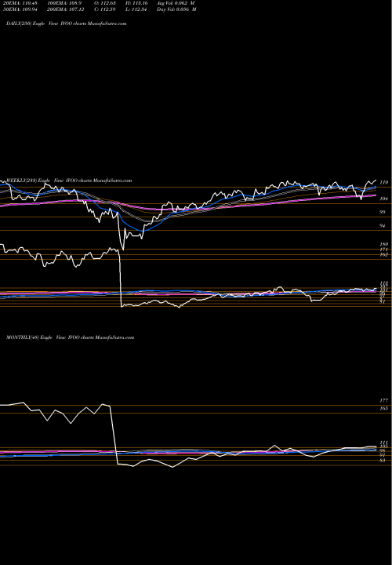Click the DAILY(250) Eagle View chart title
The width and height of the screenshot is (392, 565).
pyautogui.click(x=66, y=24)
